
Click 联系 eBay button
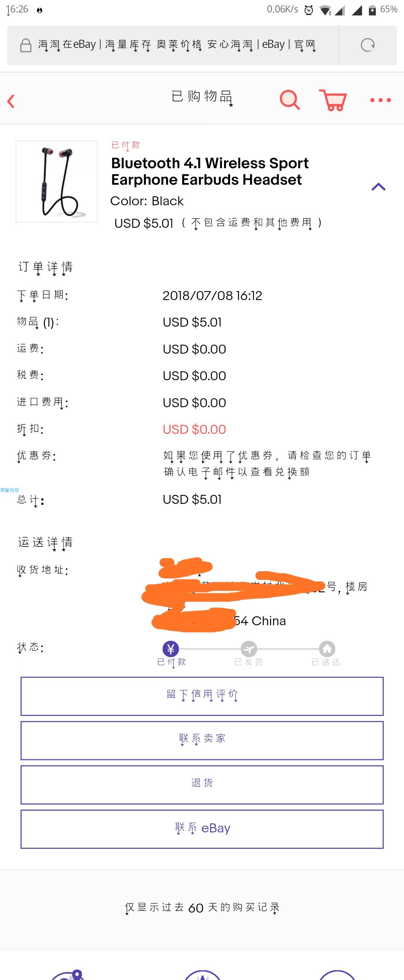click(x=202, y=829)
